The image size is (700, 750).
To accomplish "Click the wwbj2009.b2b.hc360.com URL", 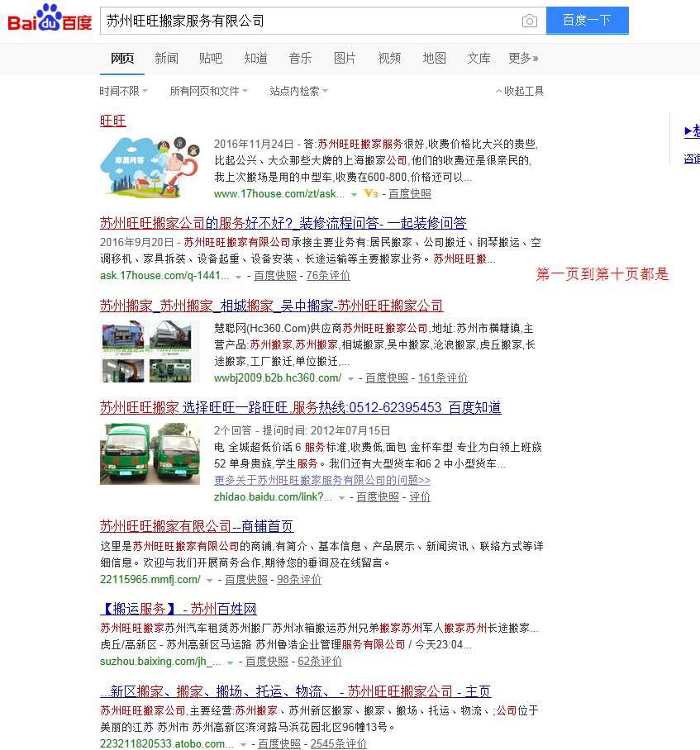I will coord(278,377).
